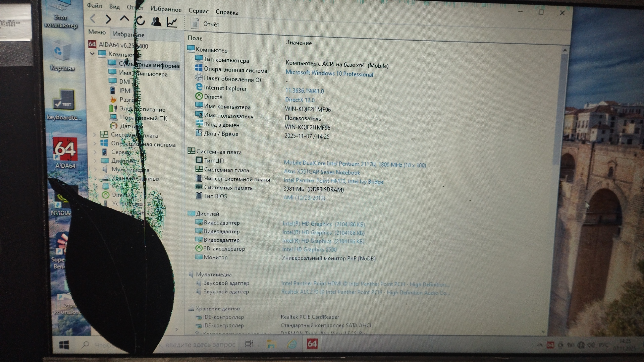Open the graph chart toolbar icon
The width and height of the screenshot is (644, 362).
pyautogui.click(x=172, y=22)
